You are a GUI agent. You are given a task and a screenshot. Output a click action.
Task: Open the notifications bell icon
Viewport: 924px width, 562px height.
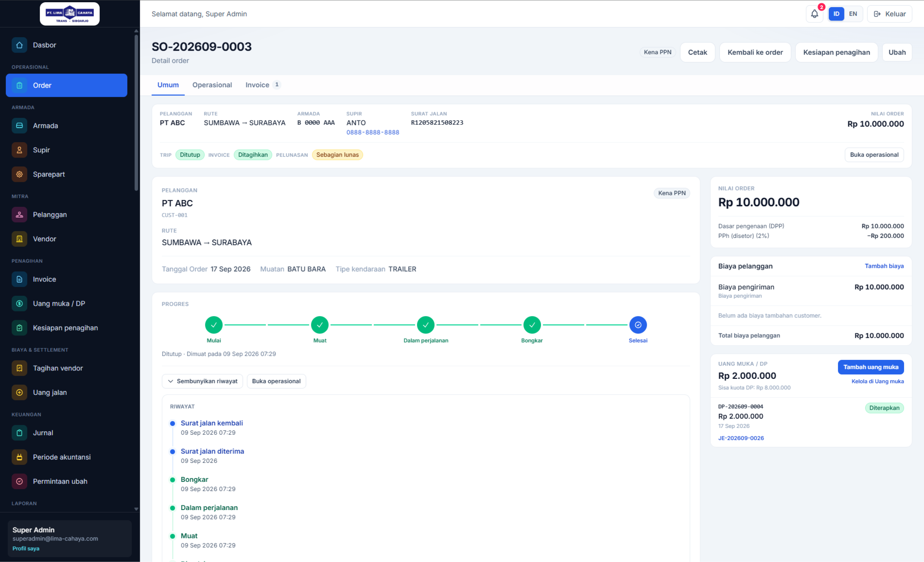pyautogui.click(x=815, y=14)
